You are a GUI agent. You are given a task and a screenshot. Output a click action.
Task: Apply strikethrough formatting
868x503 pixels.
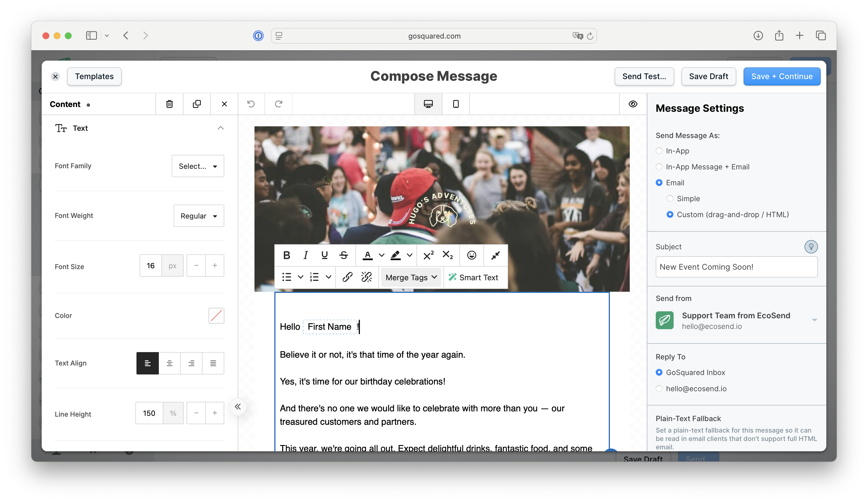(343, 255)
